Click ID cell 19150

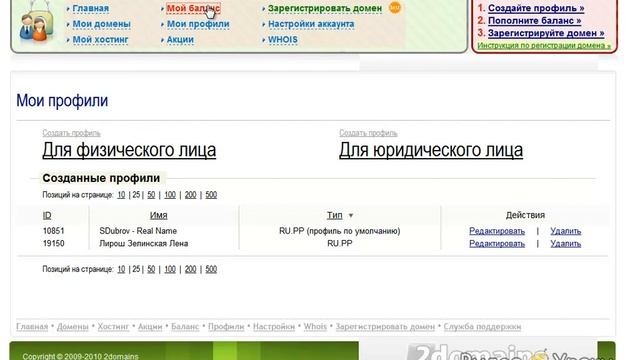click(53, 244)
